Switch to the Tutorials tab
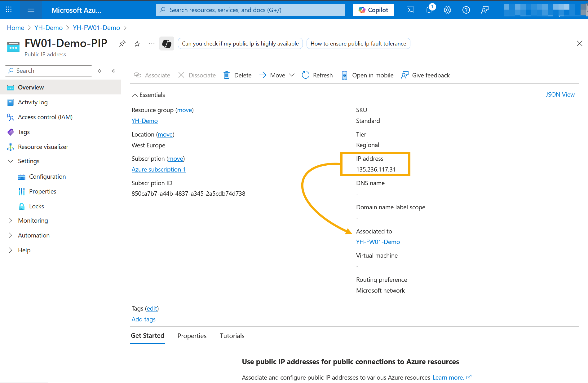Viewport: 588px width, 383px height. click(232, 336)
